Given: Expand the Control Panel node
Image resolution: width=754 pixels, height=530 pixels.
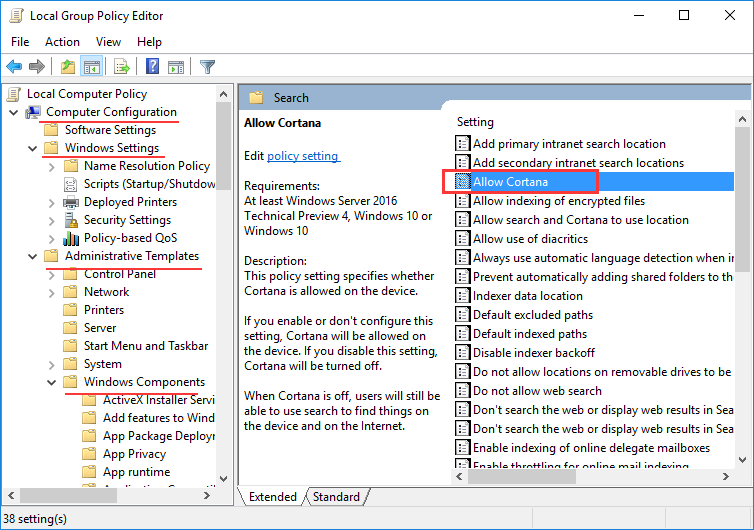Looking at the screenshot, I should (51, 275).
